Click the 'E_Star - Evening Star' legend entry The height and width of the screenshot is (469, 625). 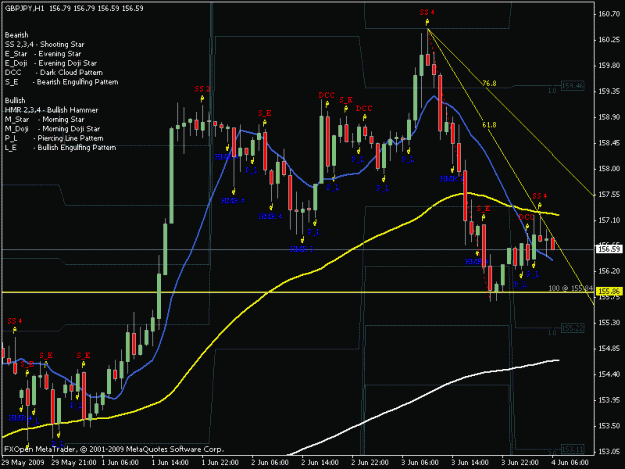tap(43, 54)
